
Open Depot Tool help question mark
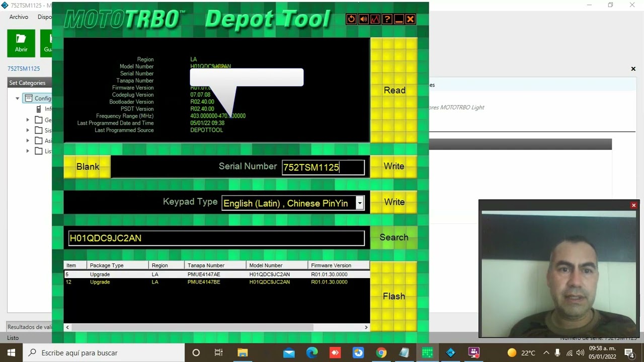(387, 19)
